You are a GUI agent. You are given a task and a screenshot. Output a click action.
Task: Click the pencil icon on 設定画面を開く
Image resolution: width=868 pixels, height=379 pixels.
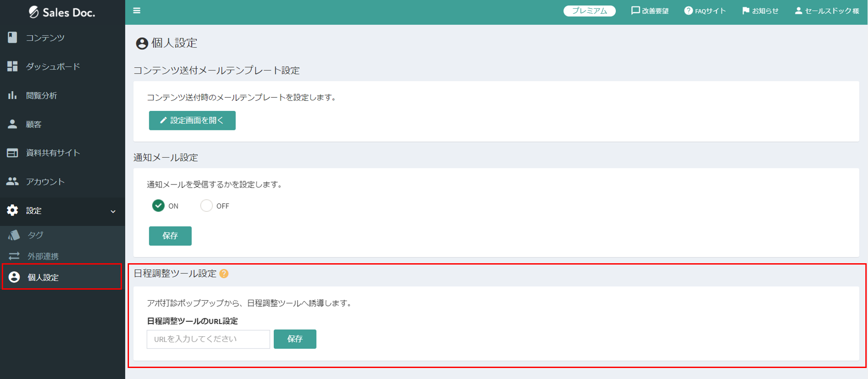(x=163, y=120)
